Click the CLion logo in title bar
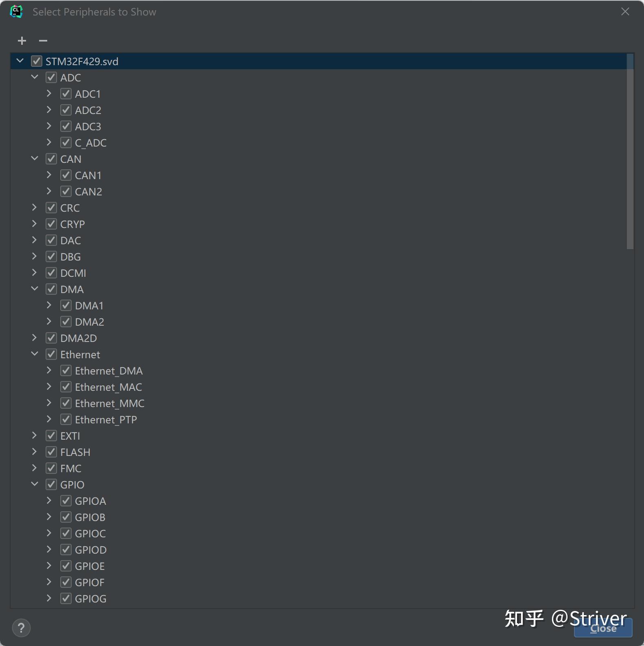Screen dimensions: 644x646 16,12
